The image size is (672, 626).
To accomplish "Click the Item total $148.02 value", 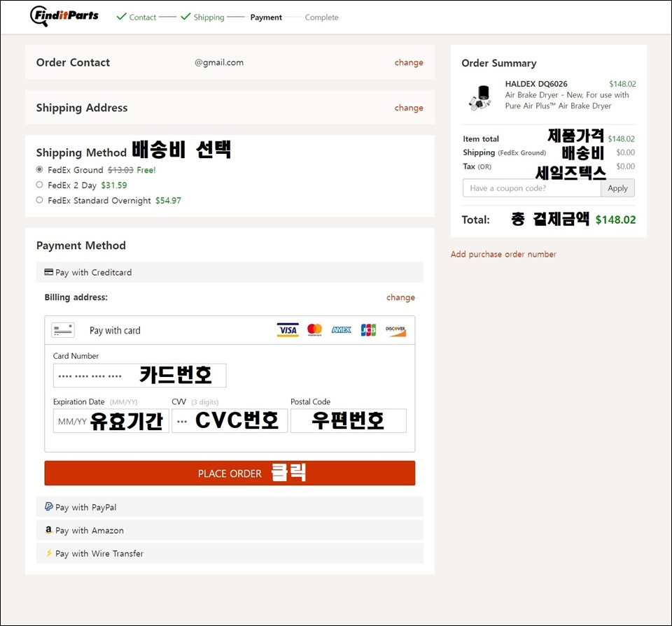I will click(x=622, y=138).
